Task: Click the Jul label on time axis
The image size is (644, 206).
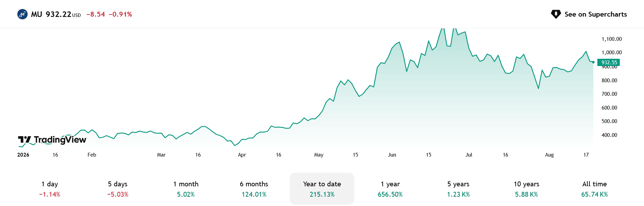Action: point(469,155)
